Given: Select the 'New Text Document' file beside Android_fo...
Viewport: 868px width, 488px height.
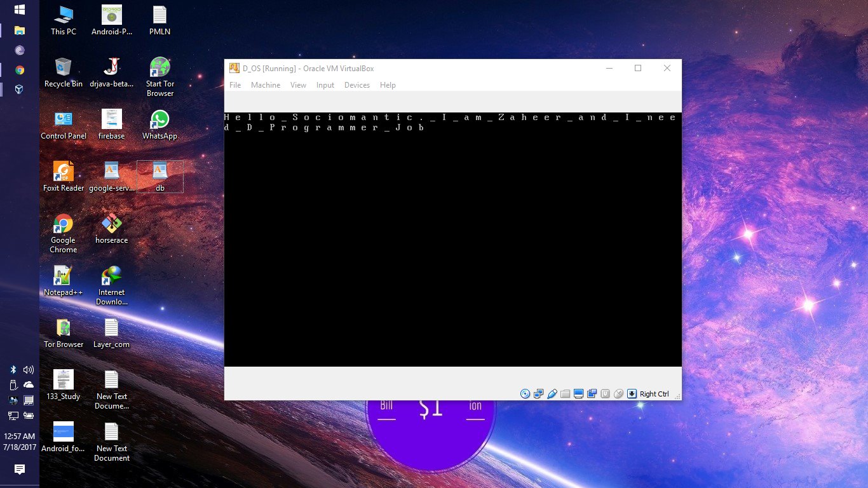Looking at the screenshot, I should pos(112,442).
